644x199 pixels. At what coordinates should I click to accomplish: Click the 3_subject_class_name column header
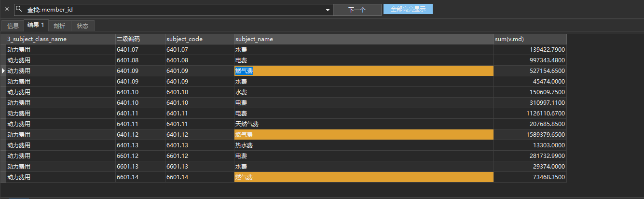tap(60, 39)
